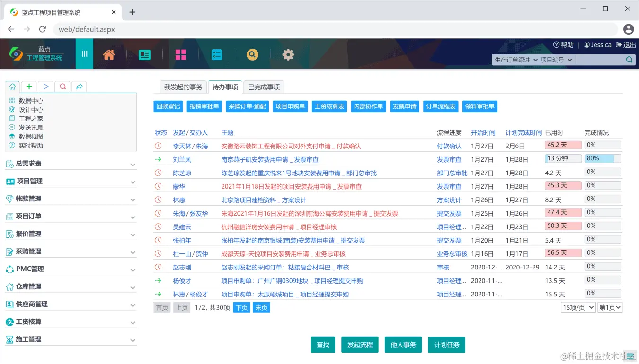Open the gear settings icon in header
This screenshot has height=364, width=639.
click(x=288, y=55)
